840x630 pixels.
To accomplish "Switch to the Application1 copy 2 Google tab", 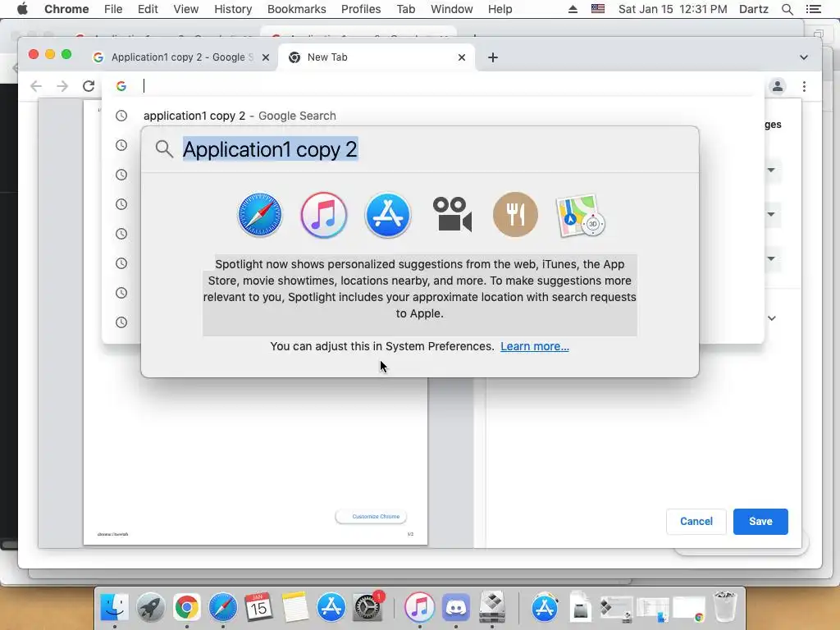I will tap(181, 57).
